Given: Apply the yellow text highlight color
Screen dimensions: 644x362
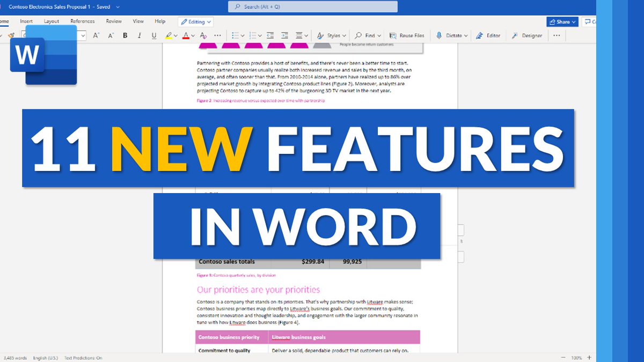Looking at the screenshot, I should pos(169,35).
